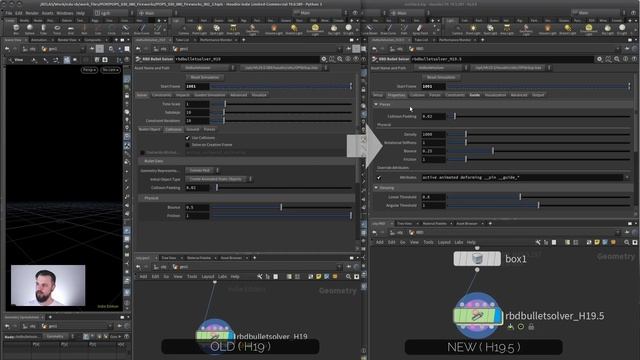Open gear menu of rbdbulletsolver_H19 parameters

point(324,59)
